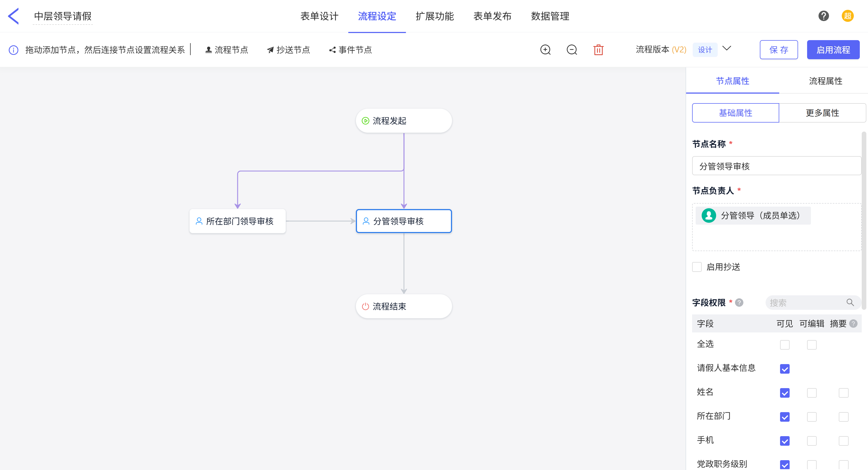This screenshot has height=470, width=868.
Task: Switch to 表单设计 tab
Action: click(319, 16)
